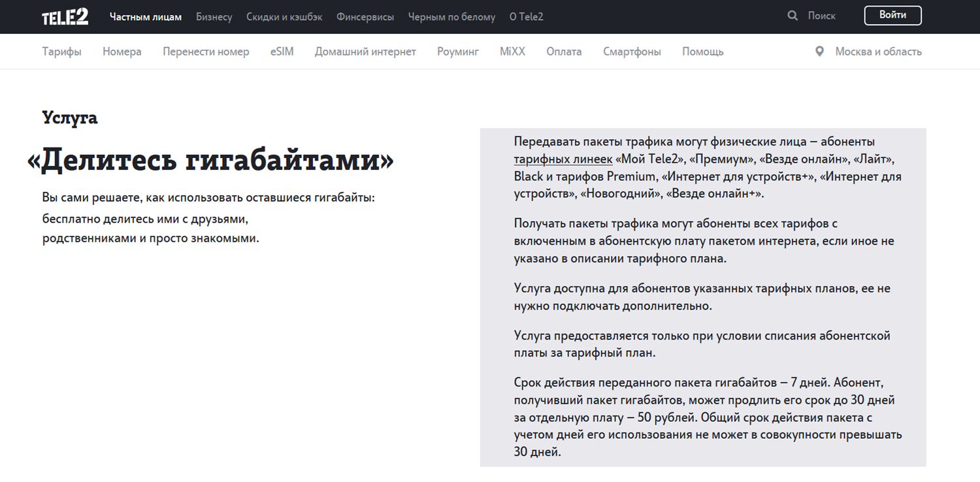Screen dimensions: 980x482
Task: Follow the тарифных линеек link
Action: point(563,159)
